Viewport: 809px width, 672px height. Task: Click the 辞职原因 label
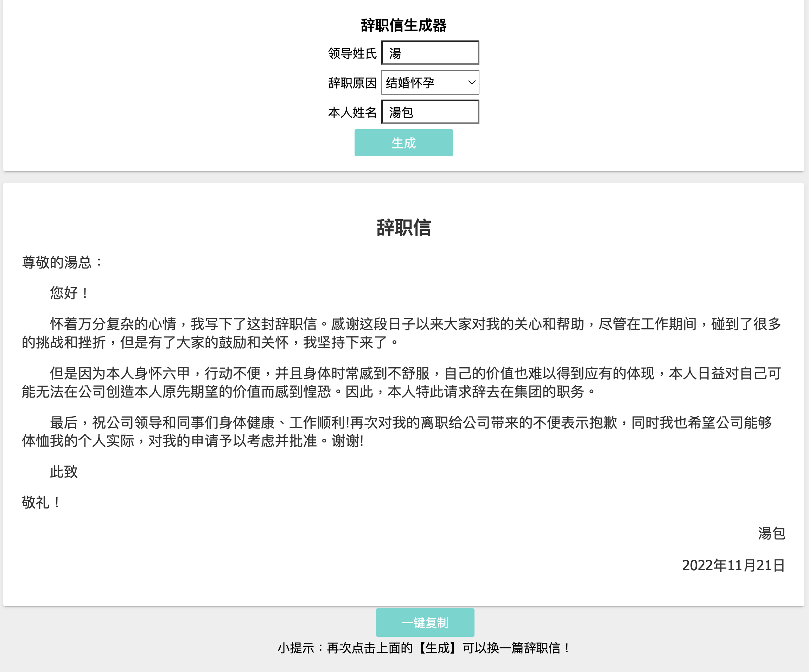pos(352,83)
